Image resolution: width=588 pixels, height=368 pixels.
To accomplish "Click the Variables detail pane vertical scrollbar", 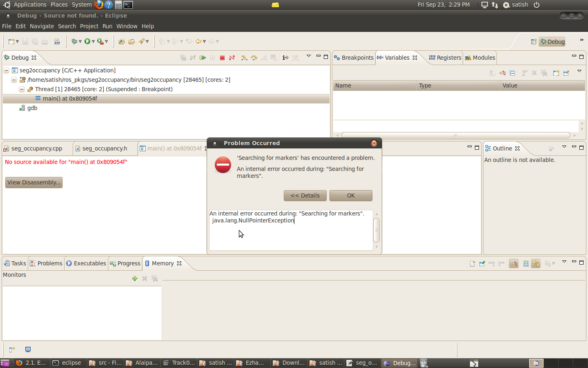I will (x=582, y=126).
